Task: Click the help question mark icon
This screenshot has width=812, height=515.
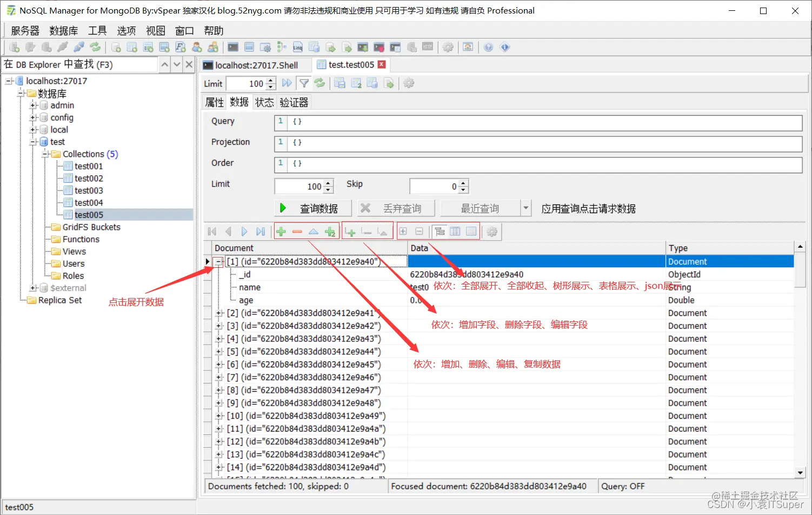Action: tap(489, 47)
